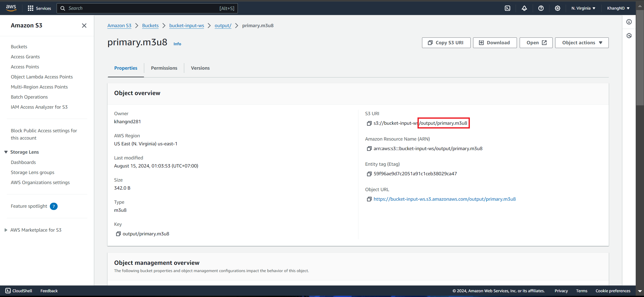Focus the top Search input field
Image resolution: width=644 pixels, height=297 pixels.
coord(147,8)
